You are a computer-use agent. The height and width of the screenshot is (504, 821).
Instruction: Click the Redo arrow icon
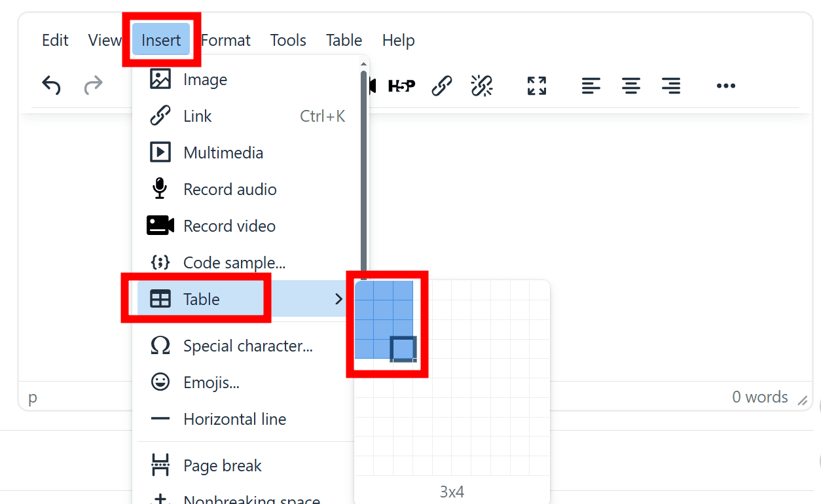click(93, 85)
